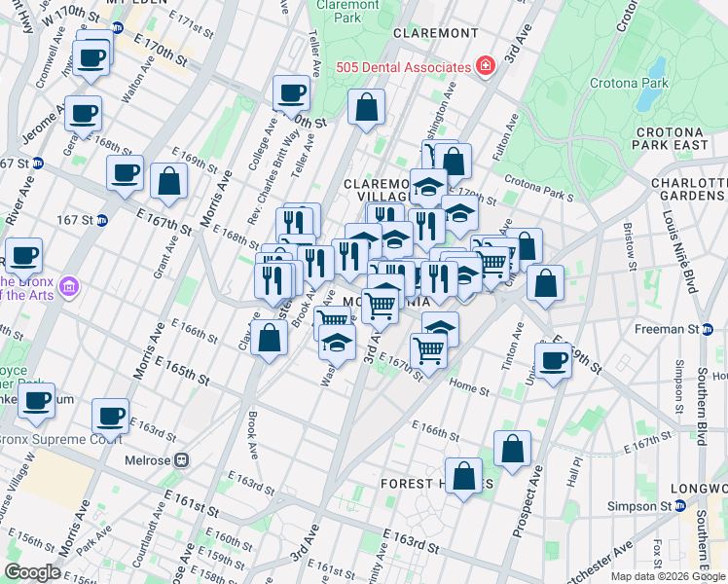Click the Bronx Supreme Court label
The image size is (728, 584).
click(61, 439)
